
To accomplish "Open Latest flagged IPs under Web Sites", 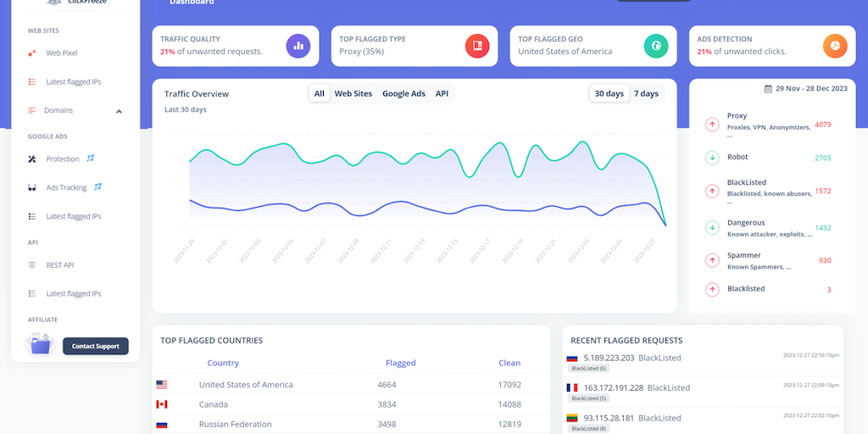I will pyautogui.click(x=74, y=82).
